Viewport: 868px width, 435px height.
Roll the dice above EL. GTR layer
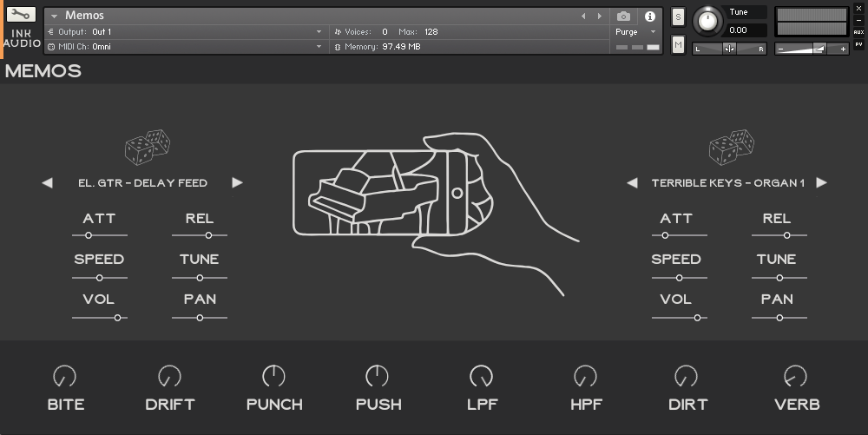[x=147, y=148]
